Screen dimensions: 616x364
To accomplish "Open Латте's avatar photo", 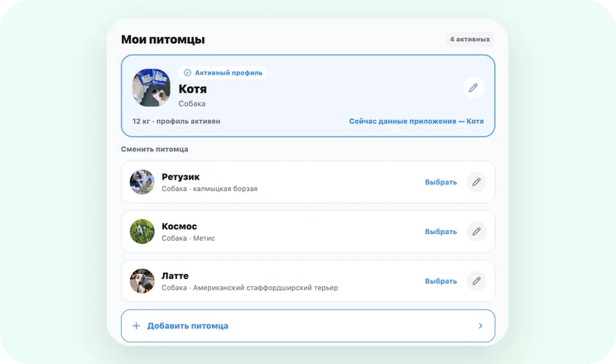I will click(x=142, y=280).
